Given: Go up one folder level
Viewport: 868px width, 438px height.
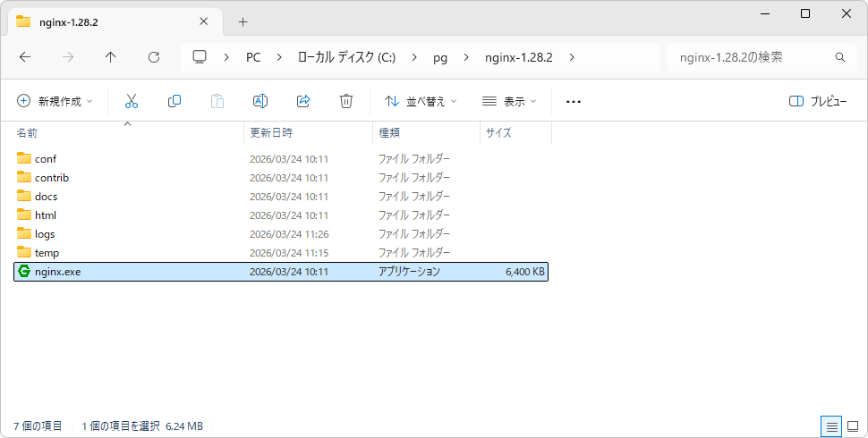Looking at the screenshot, I should click(x=111, y=57).
